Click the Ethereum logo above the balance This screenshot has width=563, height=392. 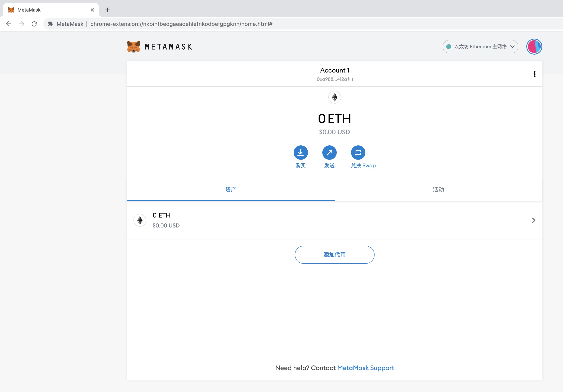334,97
